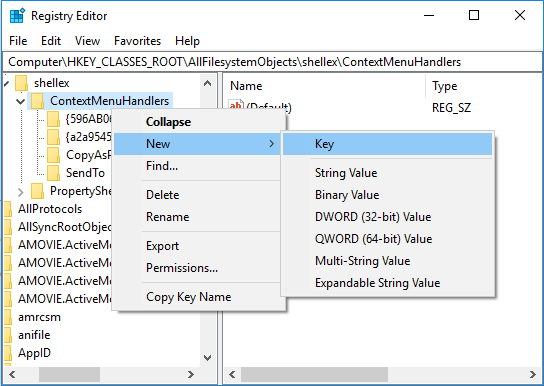Click the registry path address bar

272,62
